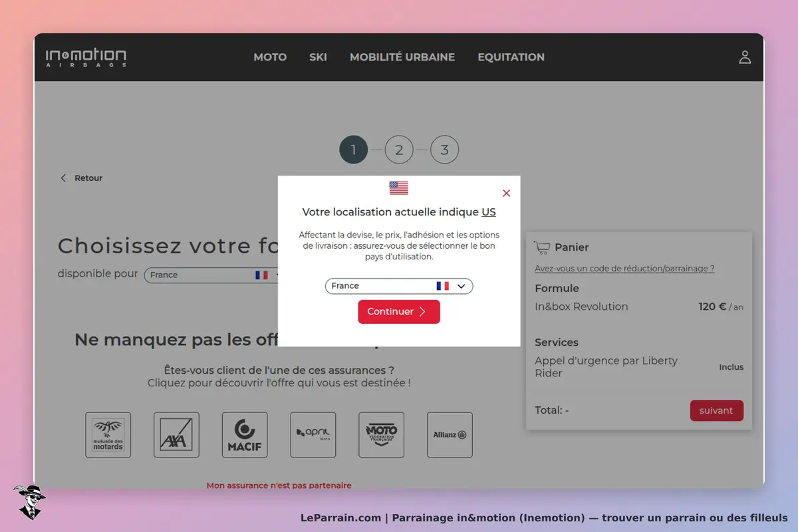This screenshot has height=532, width=798.
Task: Go to step 3 circle
Action: tap(444, 150)
